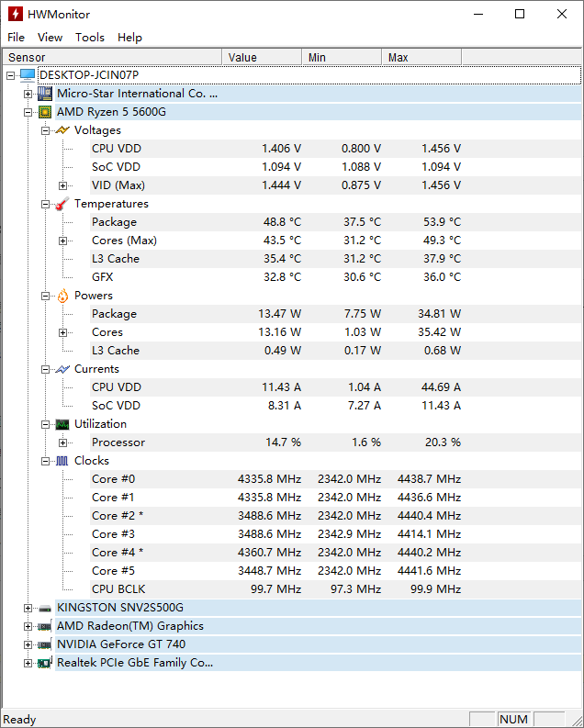Expand the Realtek PCIe GbE adapter node

(28, 663)
